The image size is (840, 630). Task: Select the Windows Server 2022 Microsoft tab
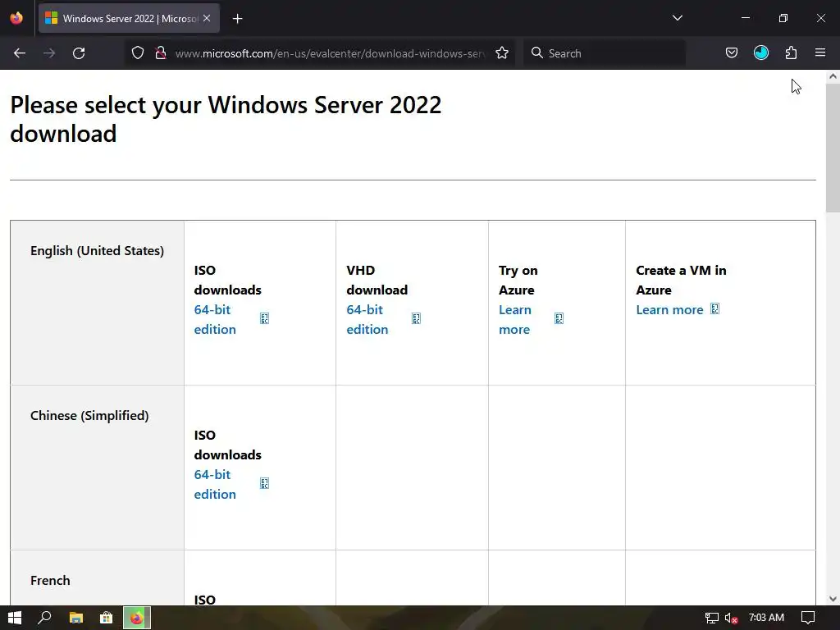coord(129,18)
